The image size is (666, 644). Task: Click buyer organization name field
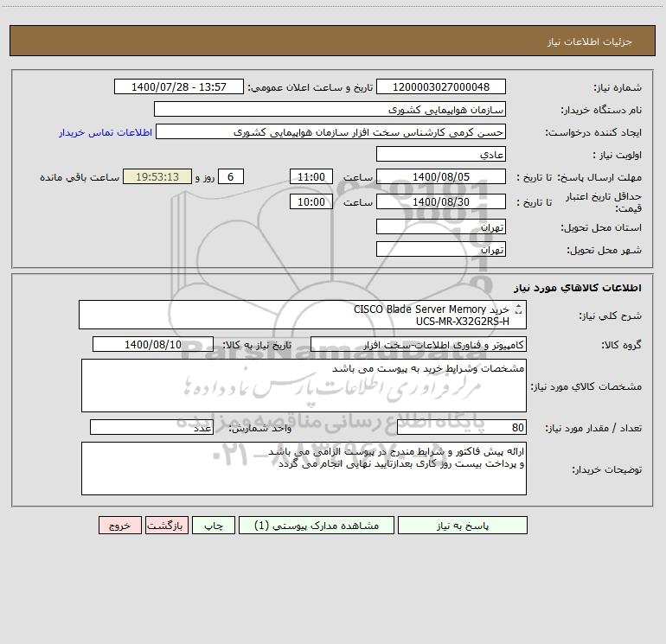pos(330,109)
